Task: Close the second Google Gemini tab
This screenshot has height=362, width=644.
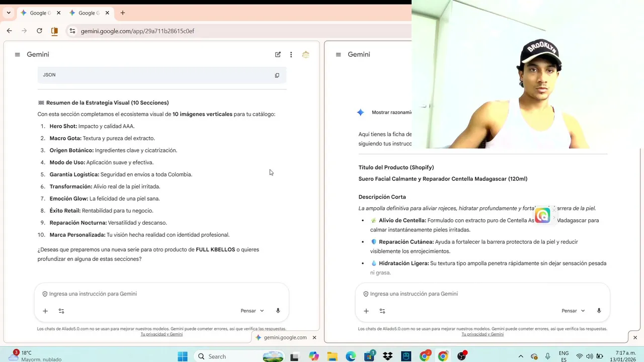Action: [107, 13]
